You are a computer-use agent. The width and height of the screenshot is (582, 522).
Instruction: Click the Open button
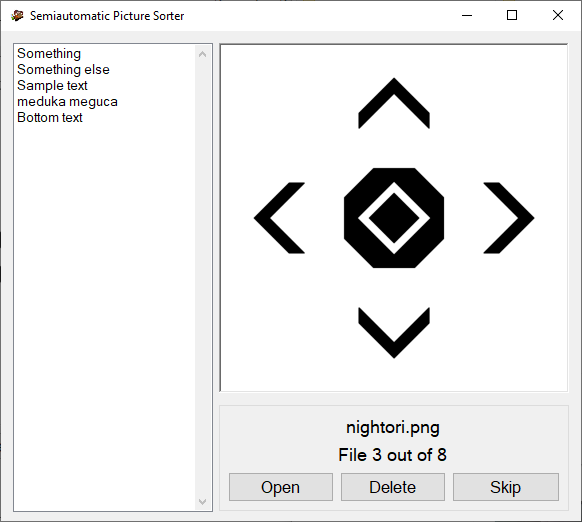coord(281,487)
